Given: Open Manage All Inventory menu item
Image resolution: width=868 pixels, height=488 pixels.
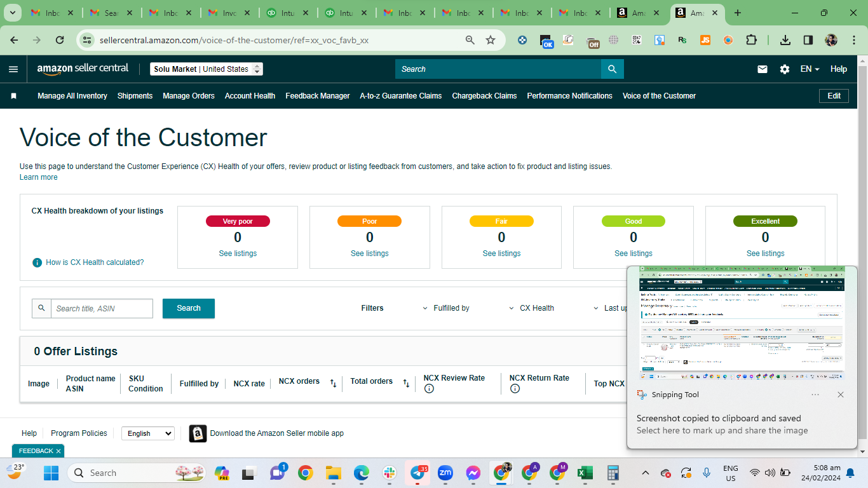Looking at the screenshot, I should point(72,96).
